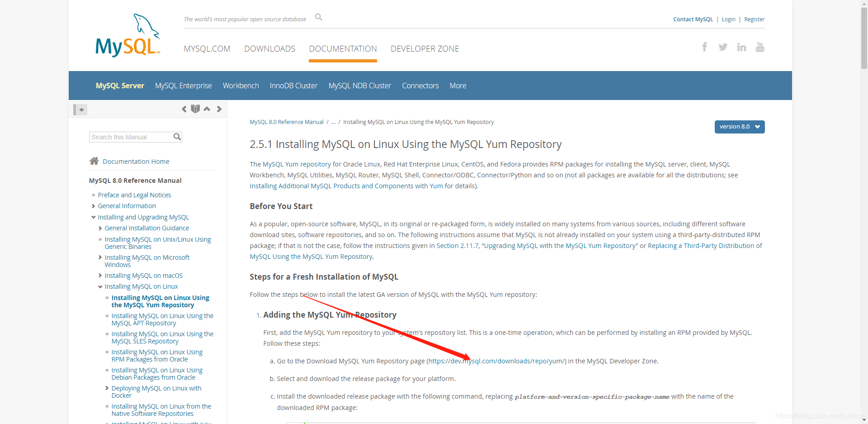Expand Deploying MySQL on Linux with Docker

[x=107, y=388]
